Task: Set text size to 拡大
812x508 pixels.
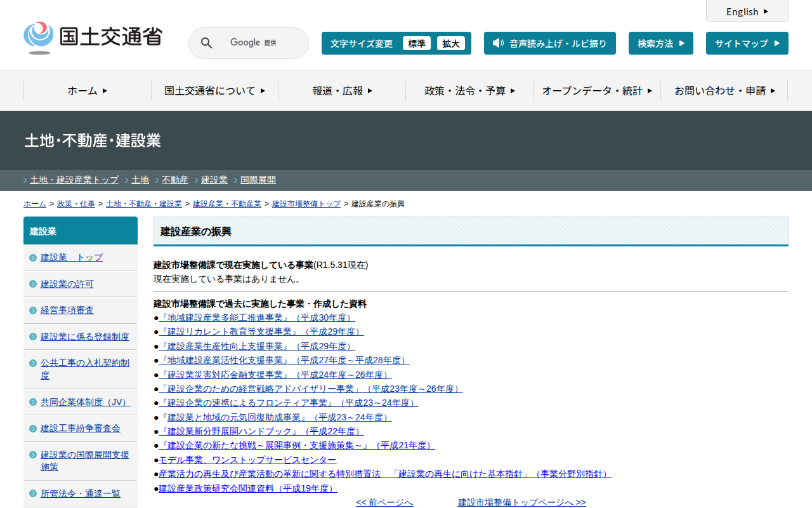Action: point(450,43)
